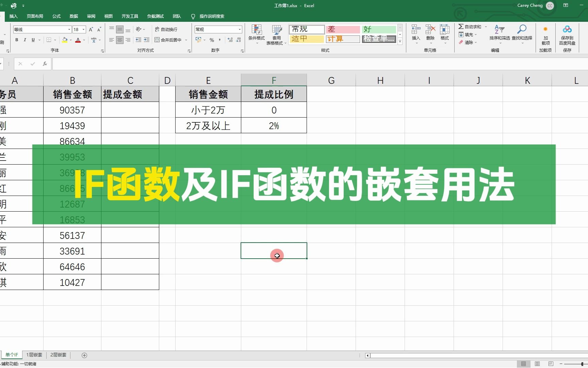Toggle top vertical alignment
Screen dimensions: 588x368
pos(112,29)
